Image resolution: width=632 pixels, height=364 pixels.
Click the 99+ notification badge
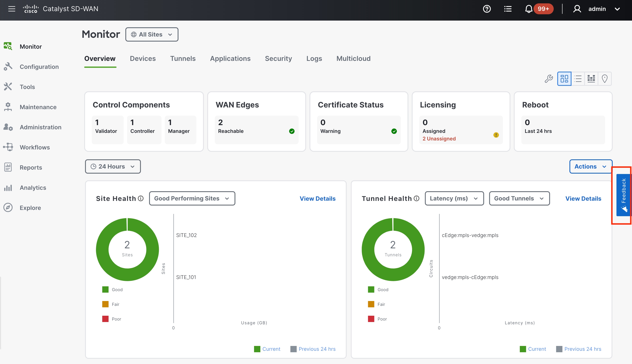click(543, 9)
